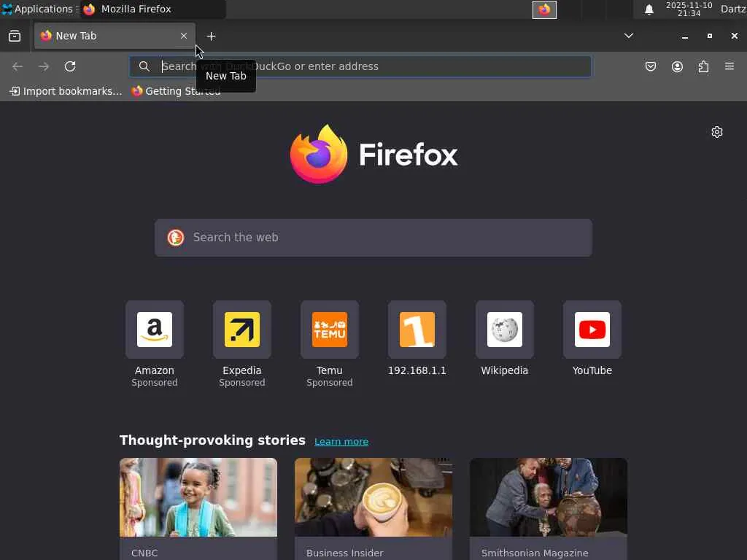Viewport: 747px width, 560px height.
Task: Click the Learn more link
Action: [x=341, y=441]
